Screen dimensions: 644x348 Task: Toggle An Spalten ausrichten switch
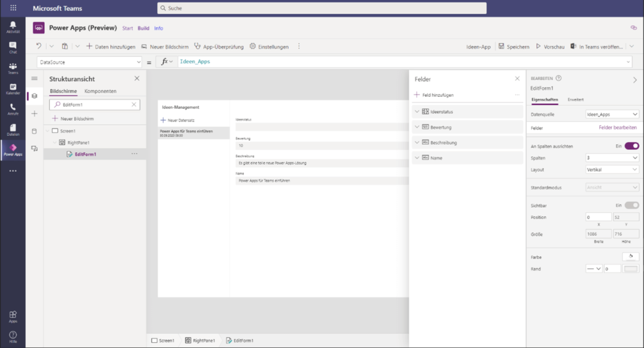pyautogui.click(x=631, y=146)
